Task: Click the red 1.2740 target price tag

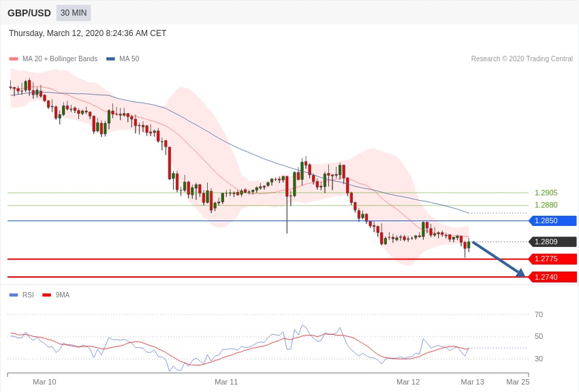Action: [552, 277]
